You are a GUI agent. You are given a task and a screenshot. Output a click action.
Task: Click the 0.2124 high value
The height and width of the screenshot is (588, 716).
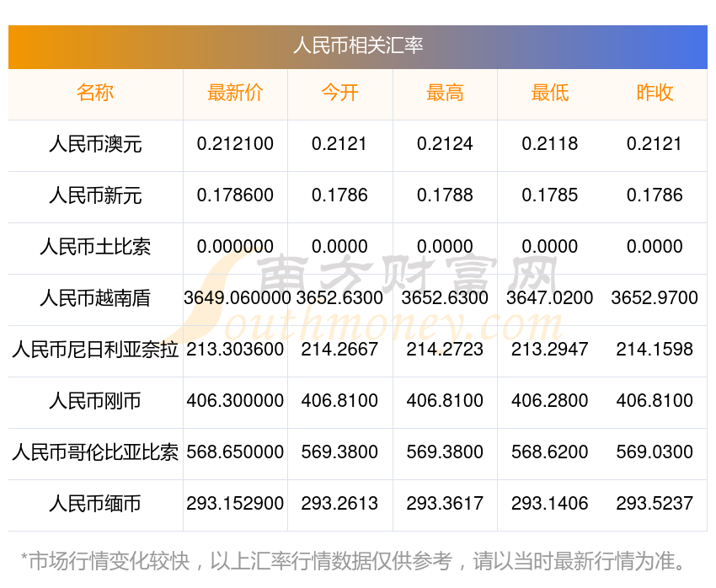pyautogui.click(x=445, y=144)
